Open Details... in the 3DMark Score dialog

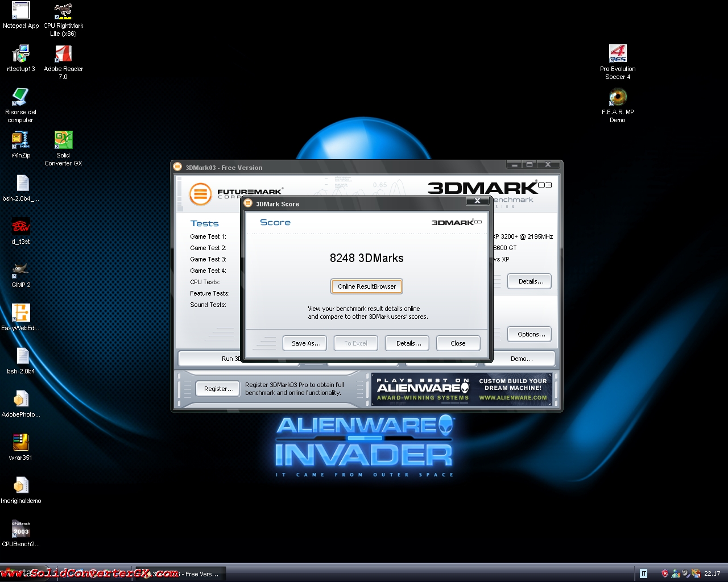coord(407,343)
